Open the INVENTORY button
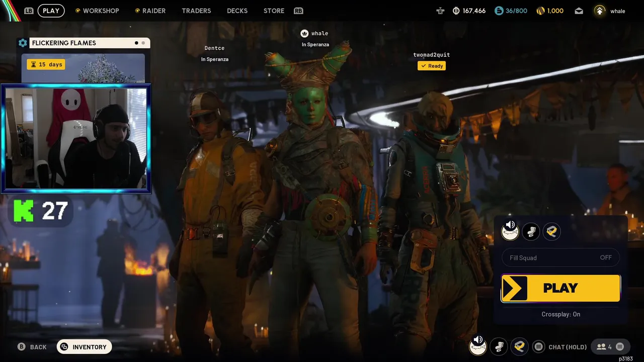Screen dimensions: 644x362 [84, 347]
